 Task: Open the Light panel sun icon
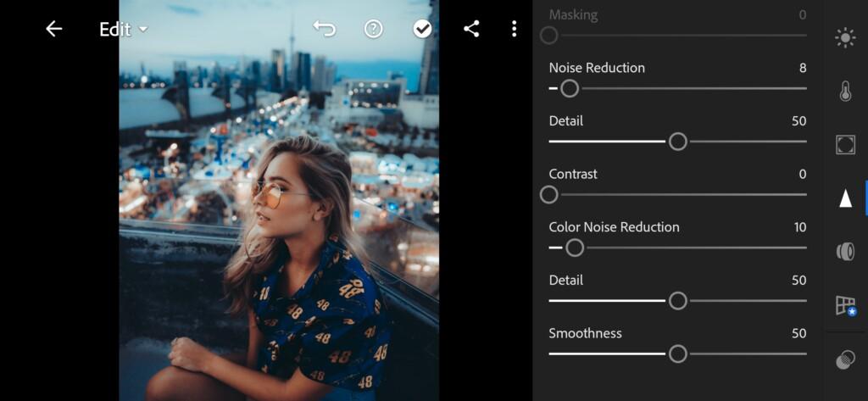[x=845, y=38]
